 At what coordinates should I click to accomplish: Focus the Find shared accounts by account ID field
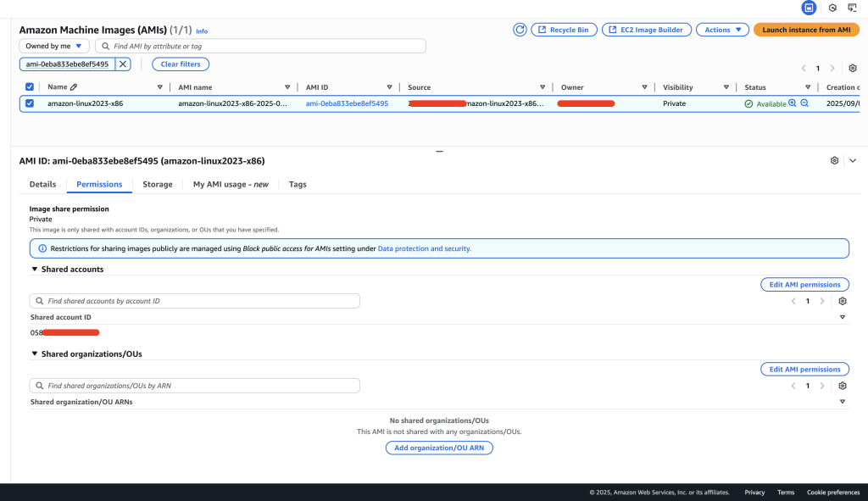click(x=194, y=301)
